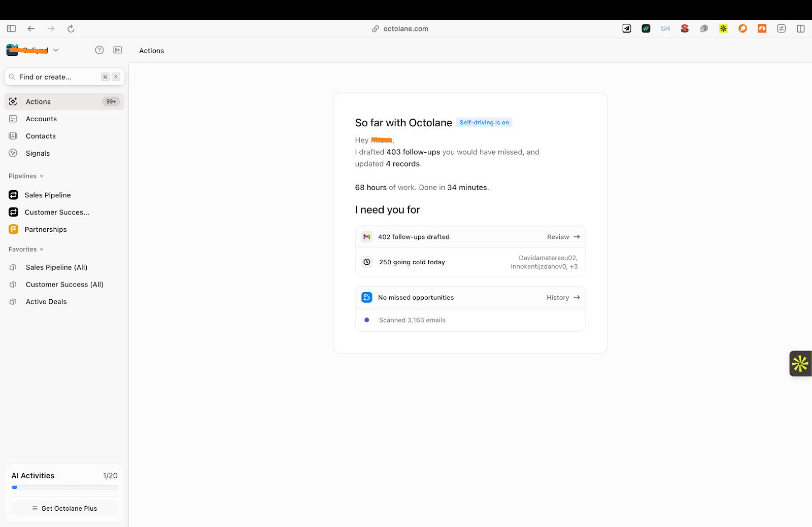The width and height of the screenshot is (812, 527).
Task: Open Sales Pipeline (All) favorite
Action: click(64, 267)
